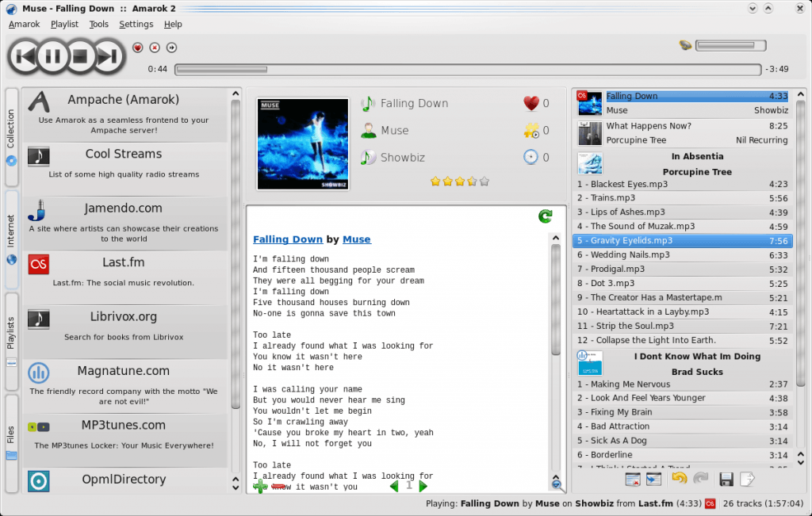Undo the last playlist change
This screenshot has width=812, height=516.
(x=679, y=479)
